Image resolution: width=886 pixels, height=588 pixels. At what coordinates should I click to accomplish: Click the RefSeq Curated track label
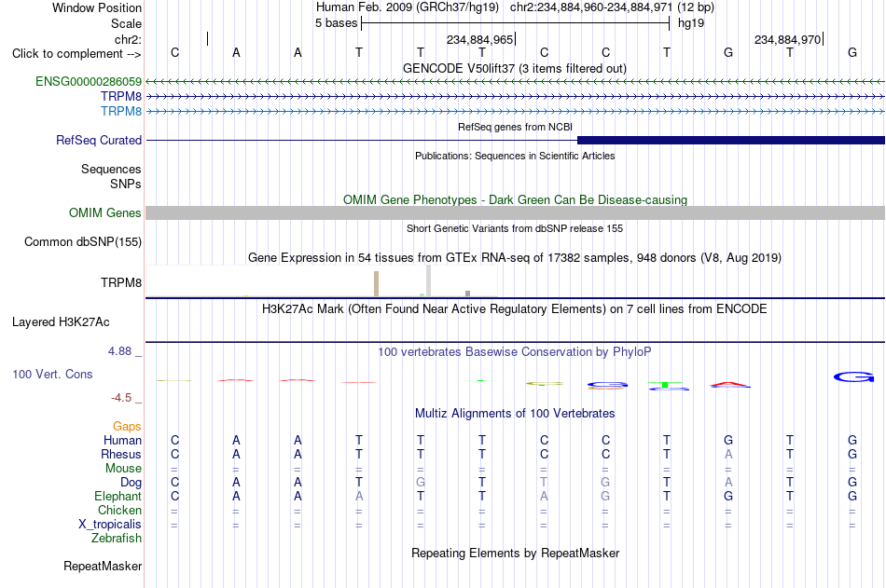tap(99, 140)
